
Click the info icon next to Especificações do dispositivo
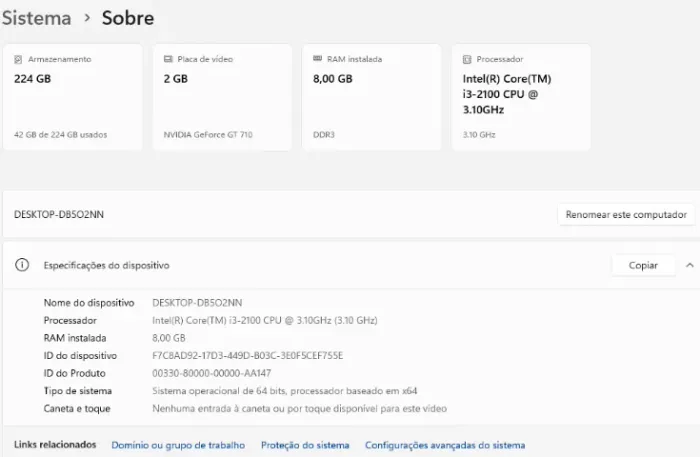pyautogui.click(x=22, y=265)
